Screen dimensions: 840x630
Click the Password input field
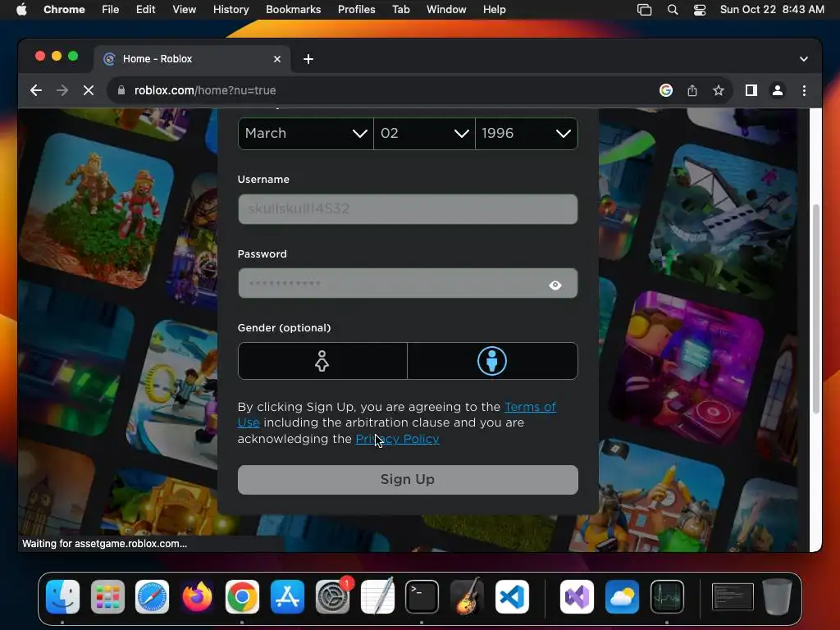tap(408, 283)
